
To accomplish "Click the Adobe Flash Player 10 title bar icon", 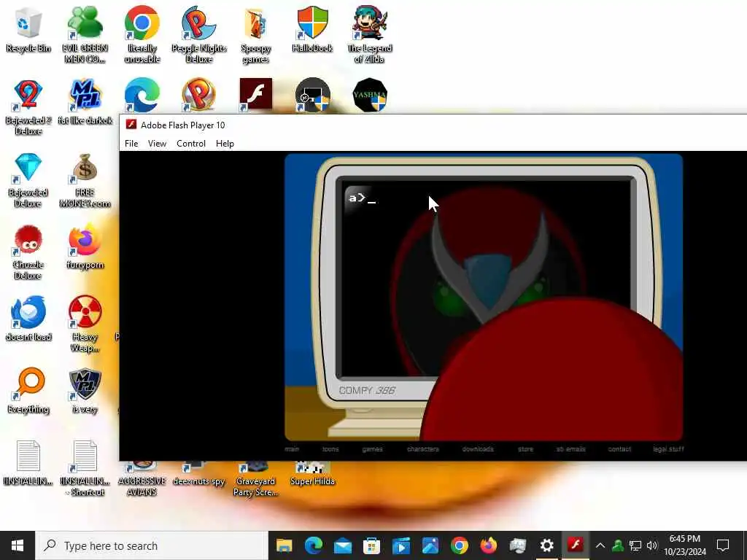I will (131, 125).
